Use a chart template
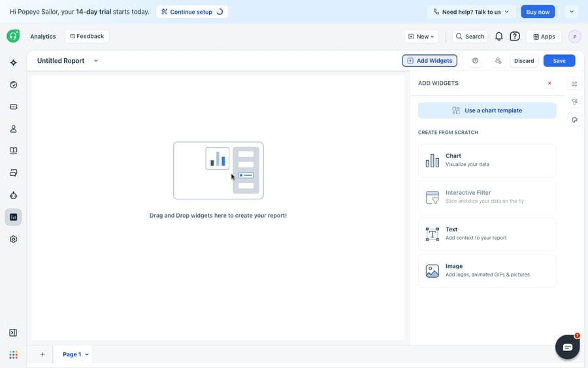The width and height of the screenshot is (588, 368). tap(487, 110)
